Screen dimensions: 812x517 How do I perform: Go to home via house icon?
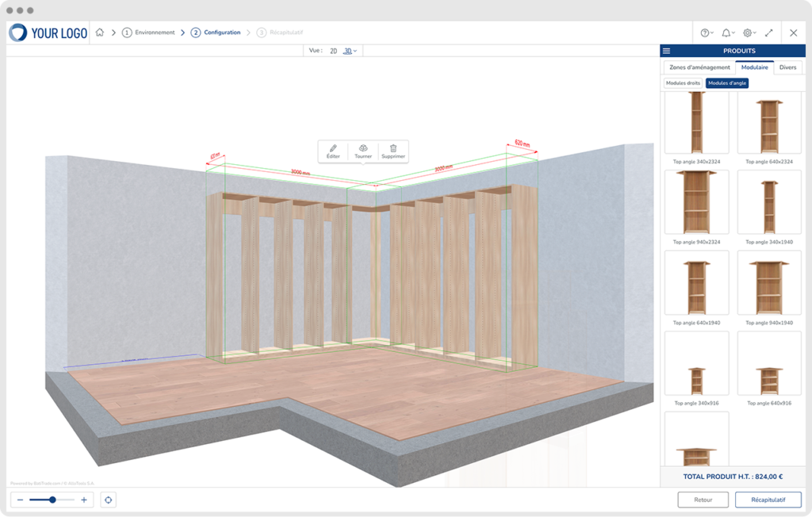[x=100, y=33]
